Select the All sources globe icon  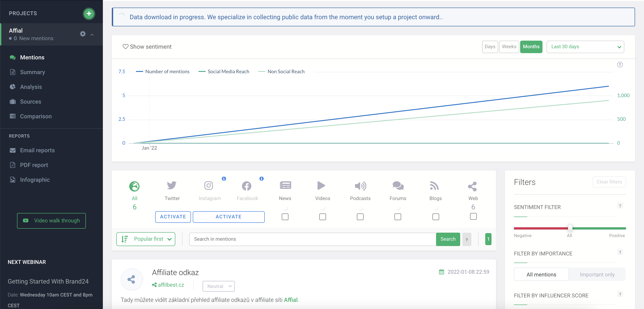134,186
